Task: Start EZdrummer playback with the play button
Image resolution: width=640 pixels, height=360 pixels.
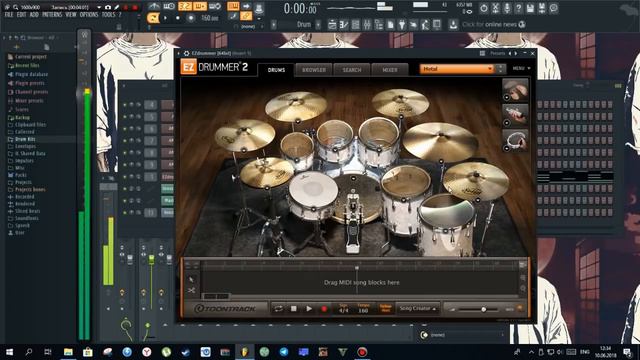Action: click(x=309, y=309)
